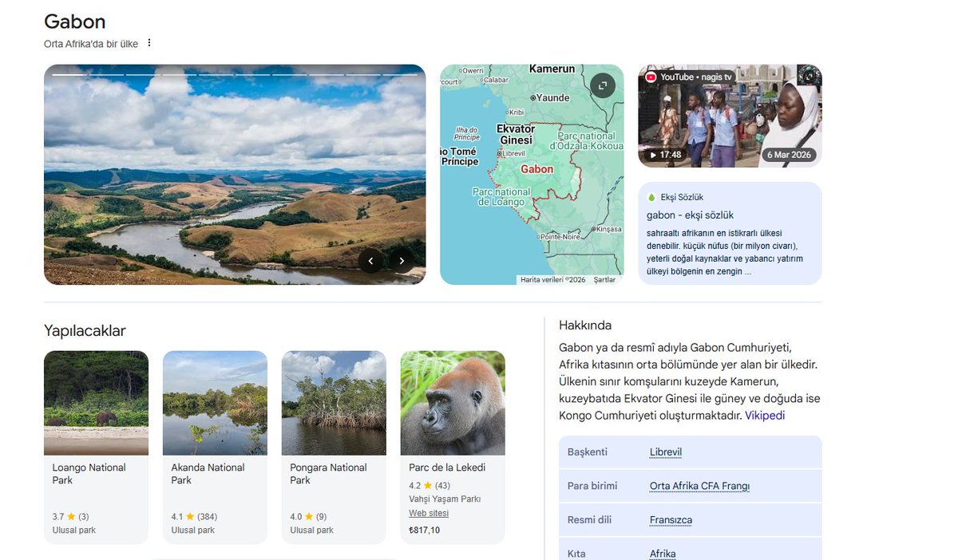The height and width of the screenshot is (560, 958).
Task: Open the Vikipedi source link
Action: click(765, 416)
